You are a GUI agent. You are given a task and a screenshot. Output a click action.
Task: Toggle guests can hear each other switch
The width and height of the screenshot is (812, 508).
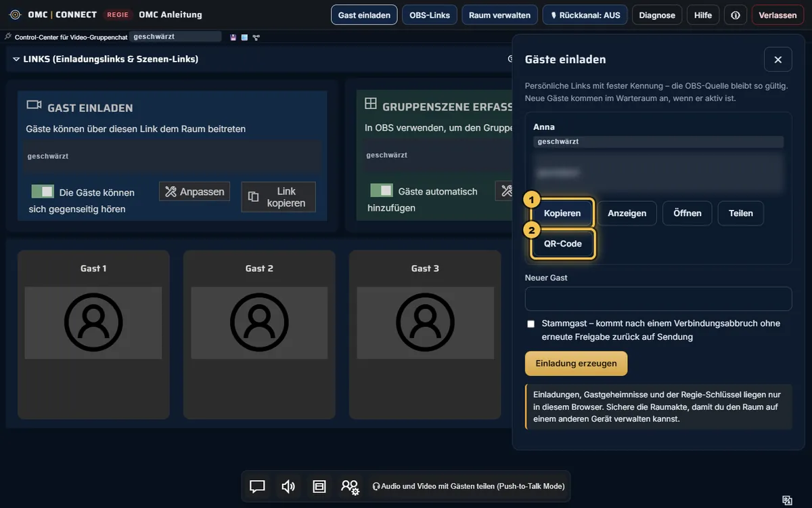point(43,192)
